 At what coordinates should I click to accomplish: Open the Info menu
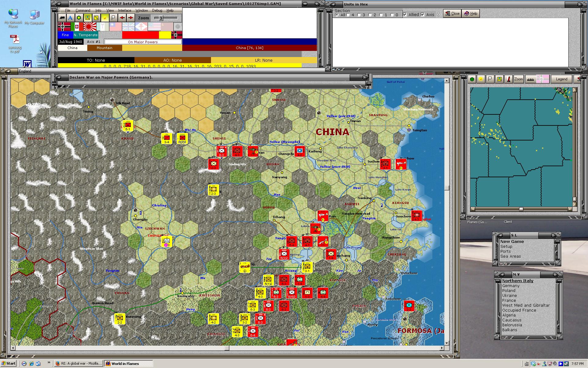[x=98, y=10]
